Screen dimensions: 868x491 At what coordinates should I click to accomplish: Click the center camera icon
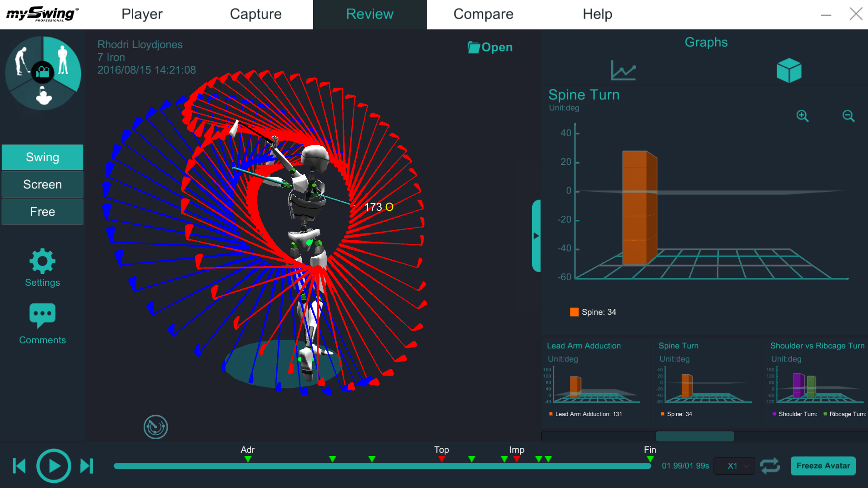43,72
